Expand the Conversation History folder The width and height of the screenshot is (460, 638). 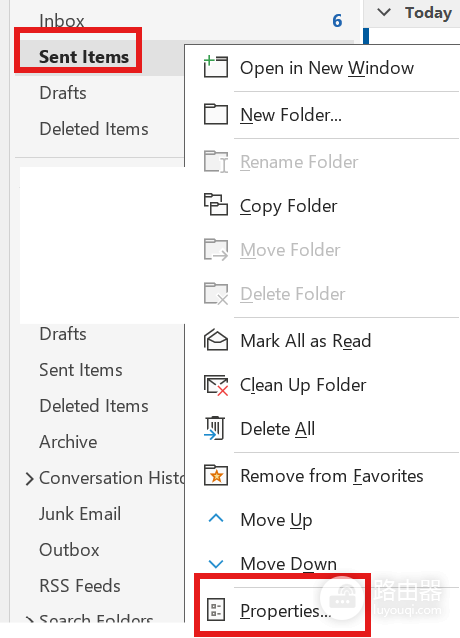click(29, 478)
